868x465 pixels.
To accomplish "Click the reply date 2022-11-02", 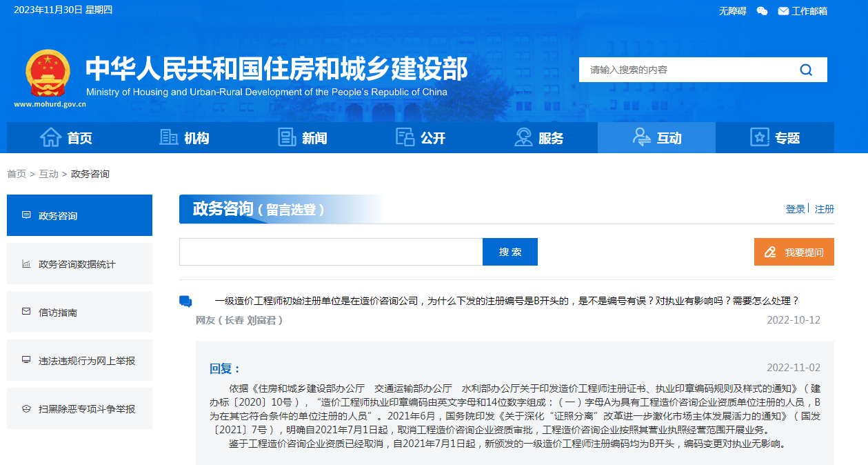I will [x=794, y=368].
